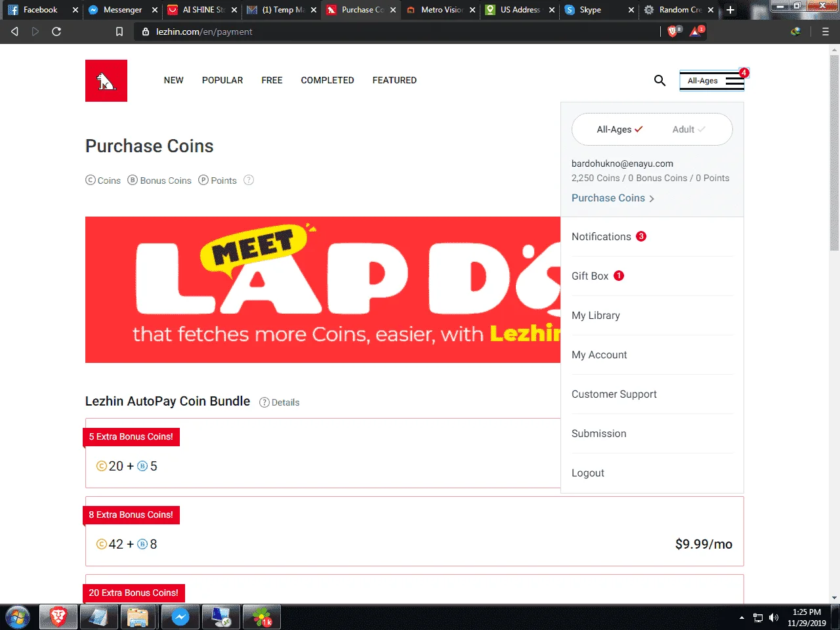840x630 pixels.
Task: Open File Explorer from the taskbar
Action: pos(138,618)
